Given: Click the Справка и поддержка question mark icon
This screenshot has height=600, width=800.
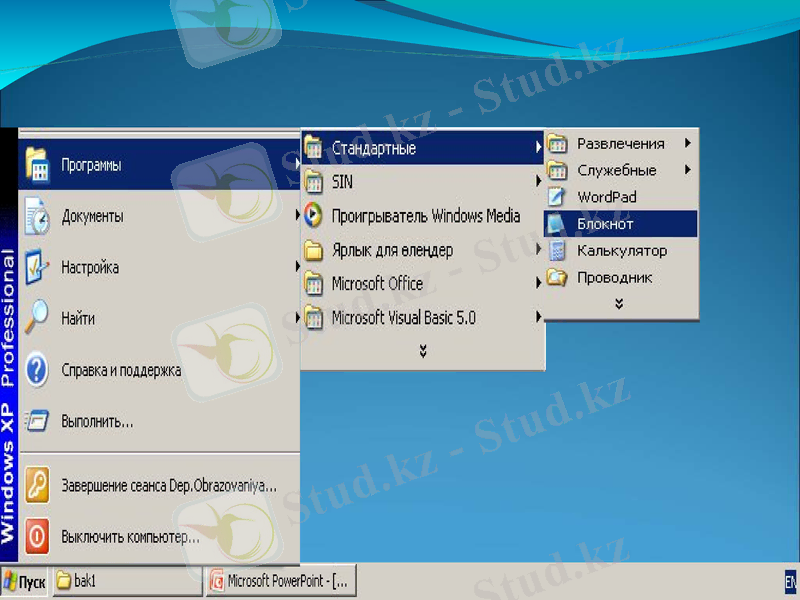Looking at the screenshot, I should pos(37,370).
